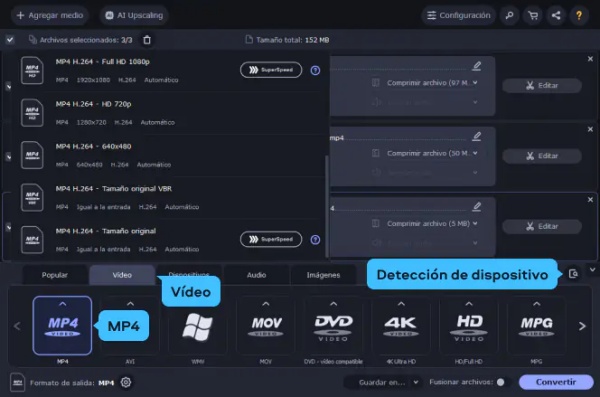600x397 pixels.
Task: Click the Agregar medio button
Action: pyautogui.click(x=50, y=15)
